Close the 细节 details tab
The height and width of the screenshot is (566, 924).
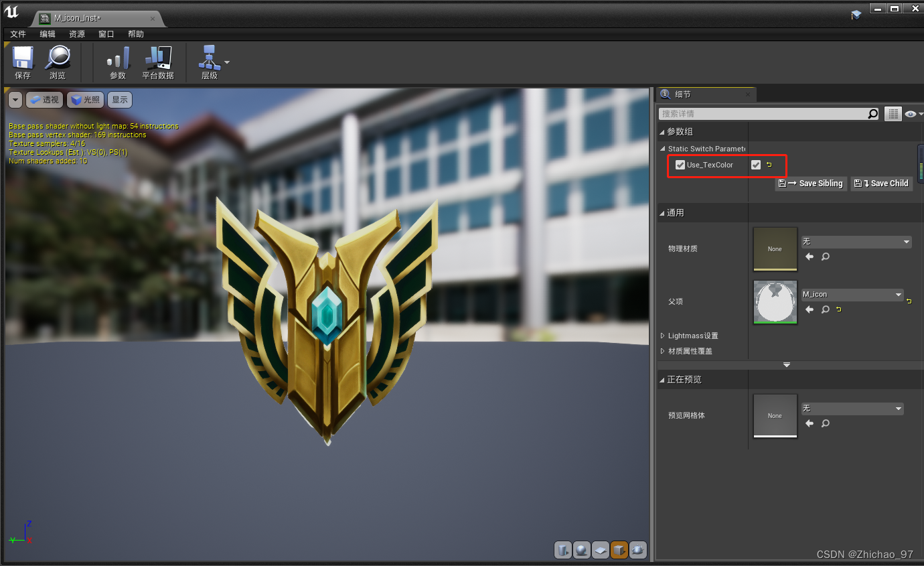(x=748, y=95)
